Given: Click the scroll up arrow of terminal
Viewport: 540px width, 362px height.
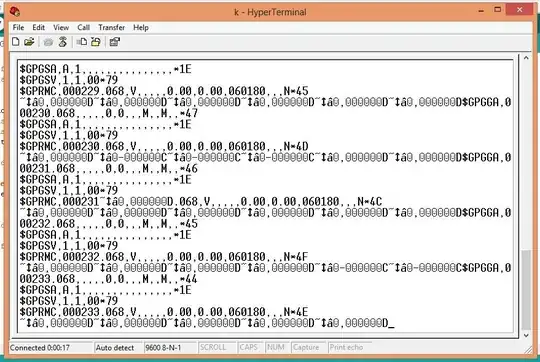Looking at the screenshot, I should tap(526, 58).
